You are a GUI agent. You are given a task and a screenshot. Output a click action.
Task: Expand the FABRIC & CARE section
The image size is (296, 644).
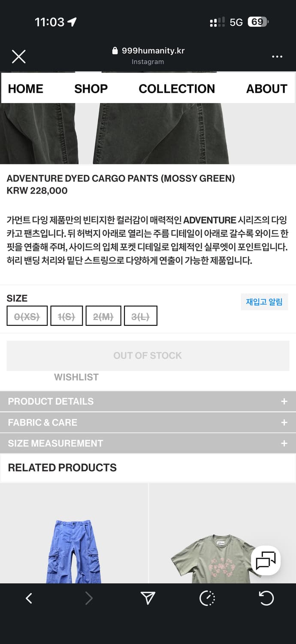[148, 422]
